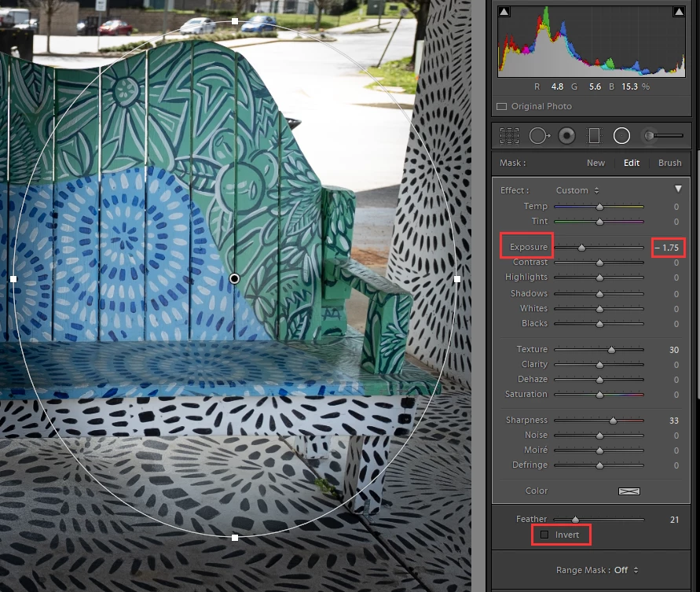Click the radial filter bottom handle
Screen dimensions: 700x592
click(x=235, y=538)
